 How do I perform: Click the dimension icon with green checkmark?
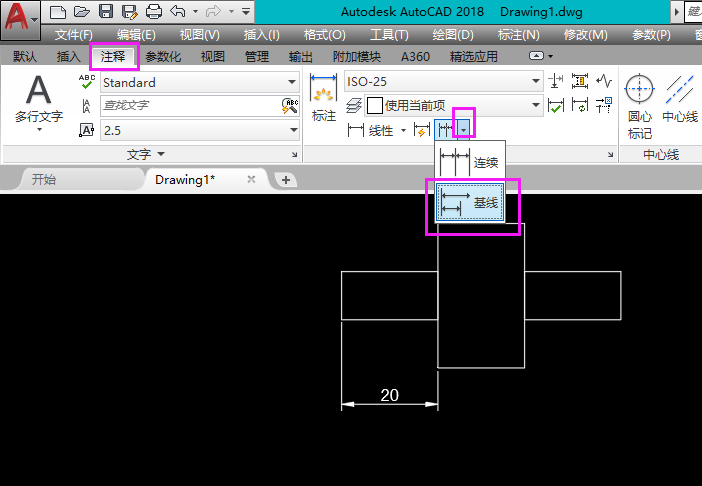[556, 106]
